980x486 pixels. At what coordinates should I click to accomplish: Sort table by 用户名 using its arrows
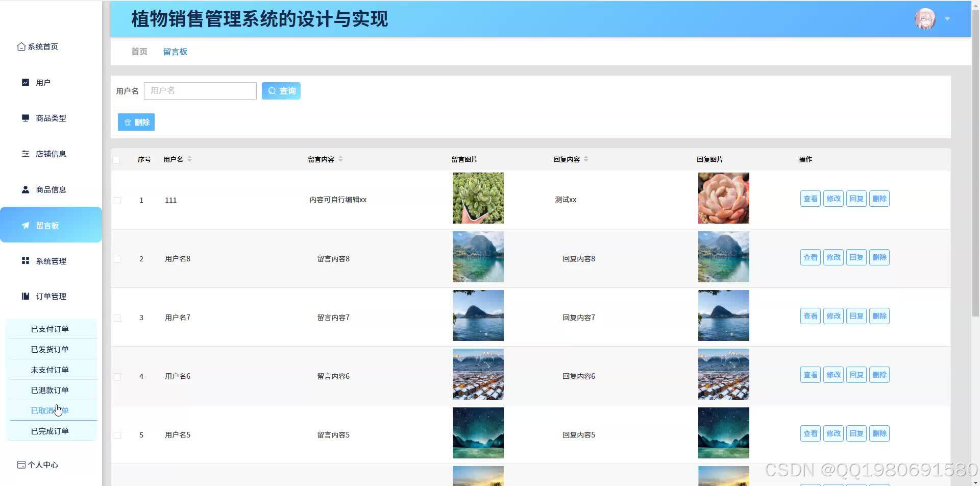(189, 159)
